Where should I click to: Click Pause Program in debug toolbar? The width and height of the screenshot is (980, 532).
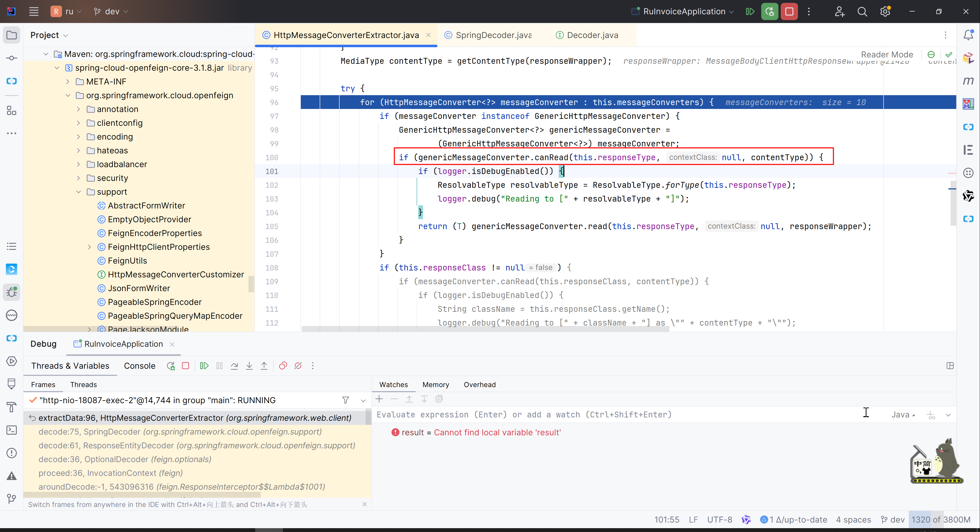click(x=219, y=366)
